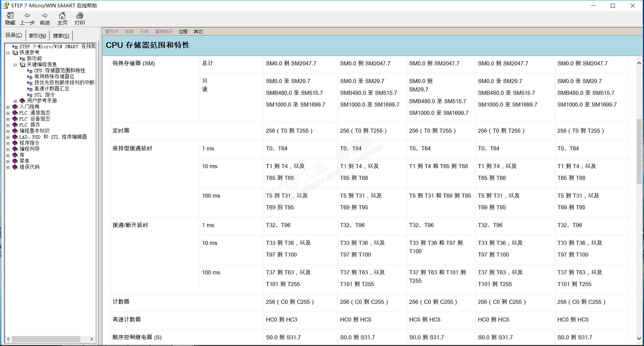The width and height of the screenshot is (644, 346).
Task: Click the book icon beside PLC 通信组态
Action: pos(15,113)
